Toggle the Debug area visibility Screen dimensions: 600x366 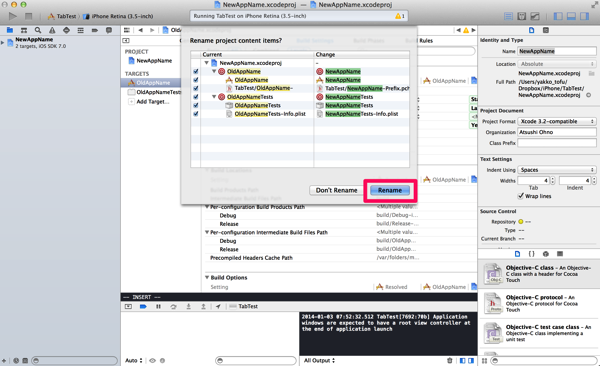tap(571, 16)
